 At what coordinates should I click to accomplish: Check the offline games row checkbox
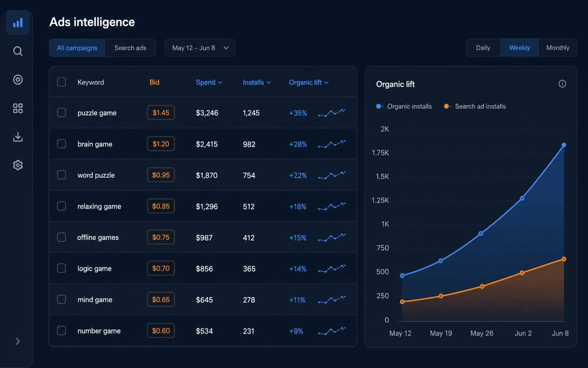62,237
